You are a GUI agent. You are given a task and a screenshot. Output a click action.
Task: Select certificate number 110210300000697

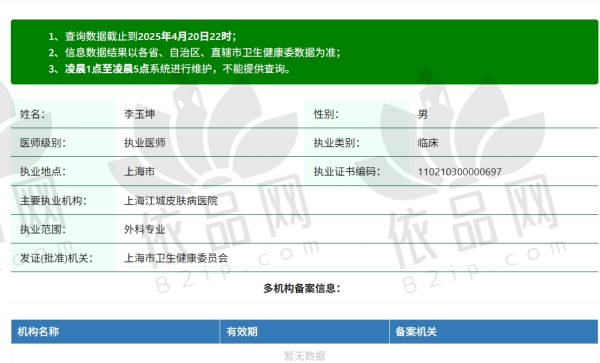(460, 172)
